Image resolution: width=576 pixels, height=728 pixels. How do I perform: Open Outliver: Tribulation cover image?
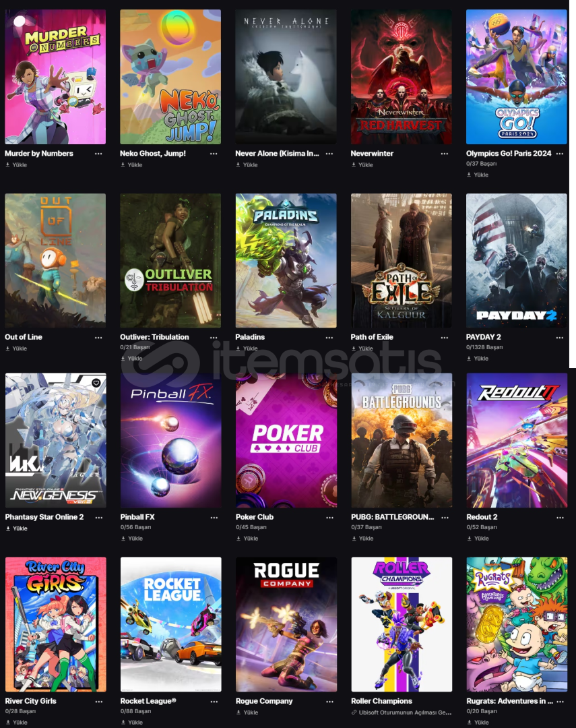click(x=170, y=260)
